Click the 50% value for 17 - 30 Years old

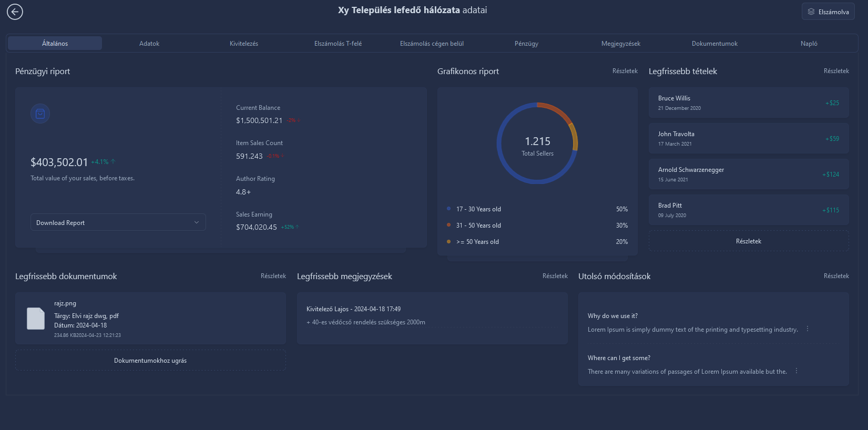622,209
